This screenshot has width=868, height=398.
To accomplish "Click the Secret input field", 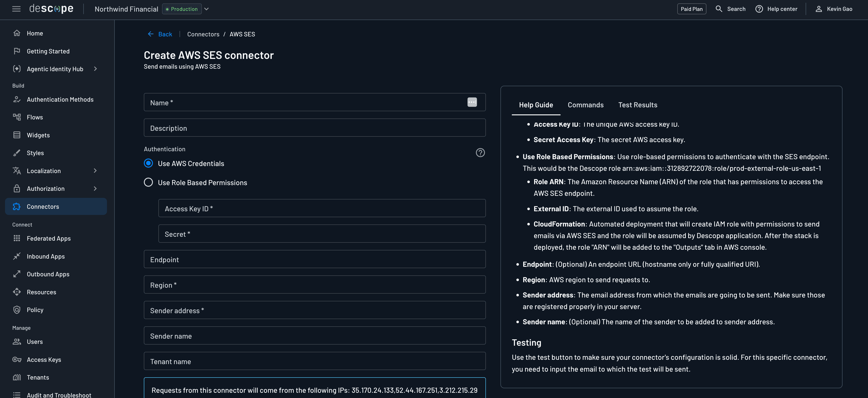I will point(322,234).
